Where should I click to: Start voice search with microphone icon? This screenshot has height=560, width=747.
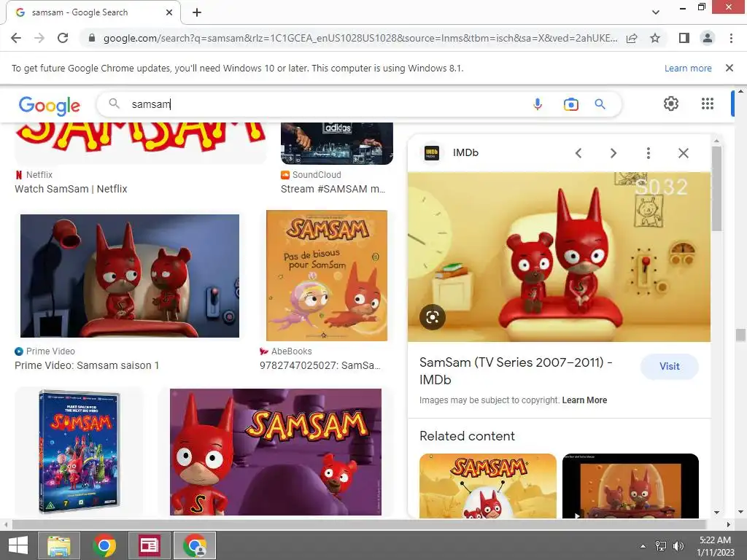click(x=538, y=104)
